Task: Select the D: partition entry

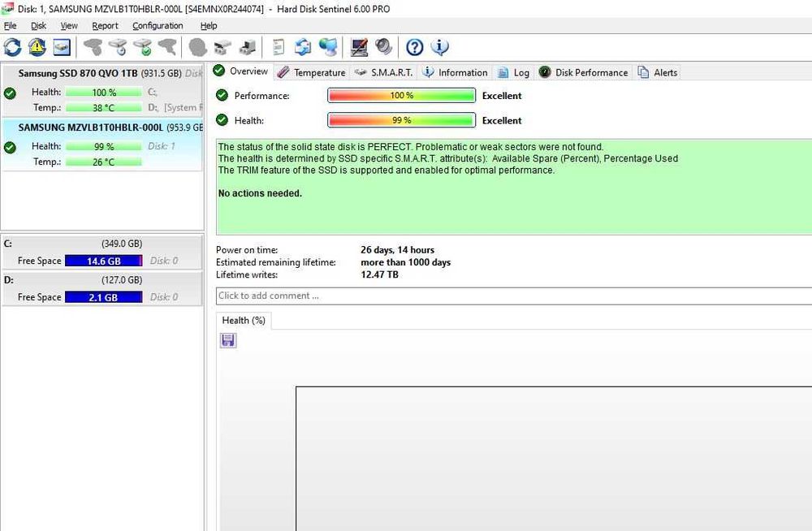Action: 102,288
